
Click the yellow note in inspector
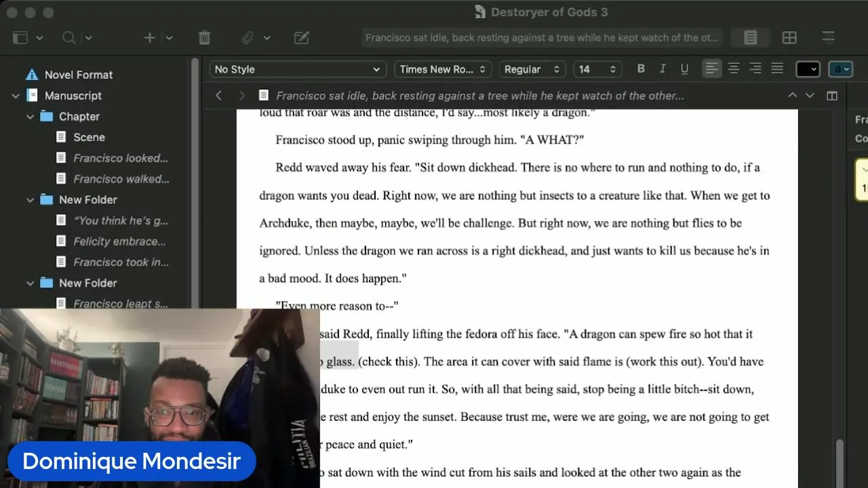click(x=862, y=180)
